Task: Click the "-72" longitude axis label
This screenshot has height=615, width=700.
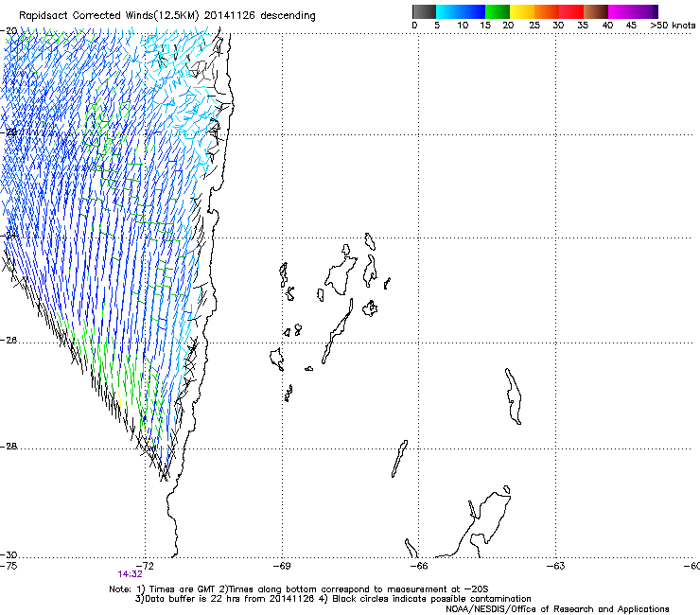Action: (x=145, y=566)
